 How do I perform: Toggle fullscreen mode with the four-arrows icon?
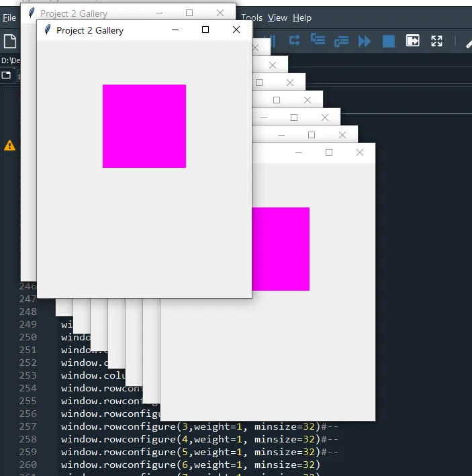[x=437, y=41]
